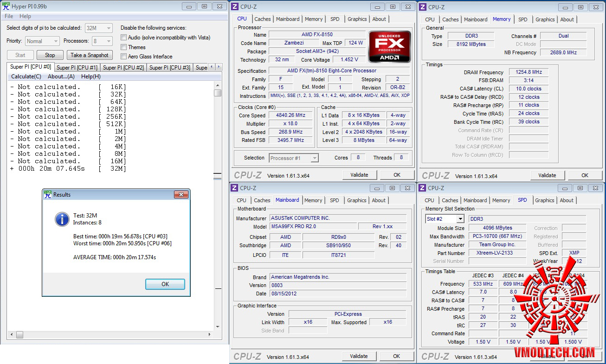
Task: Click the Hyper PI title bar icon
Action: (x=6, y=6)
